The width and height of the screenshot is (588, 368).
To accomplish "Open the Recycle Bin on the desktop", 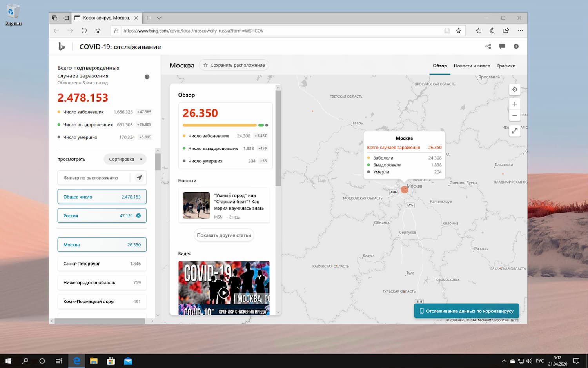I will (13, 15).
